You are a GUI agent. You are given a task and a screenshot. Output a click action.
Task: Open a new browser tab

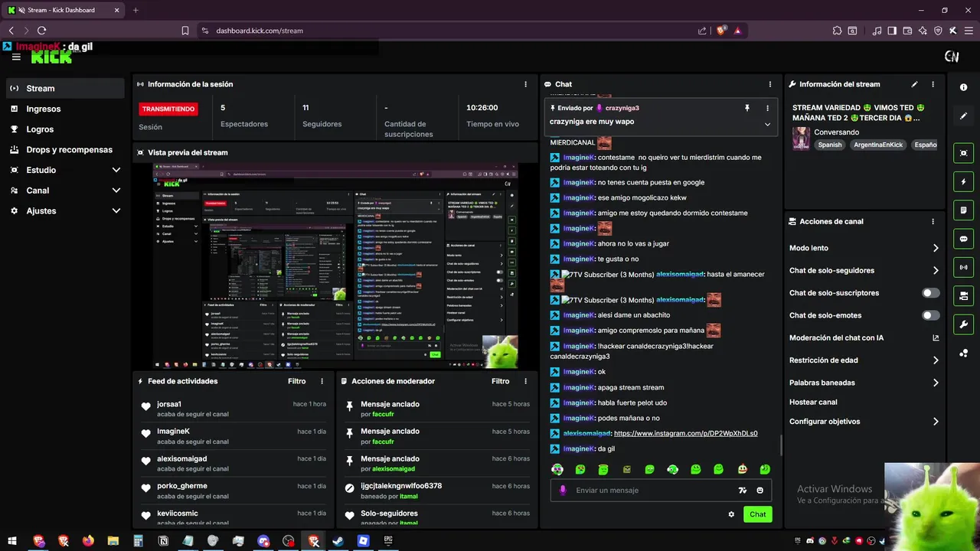click(x=136, y=10)
